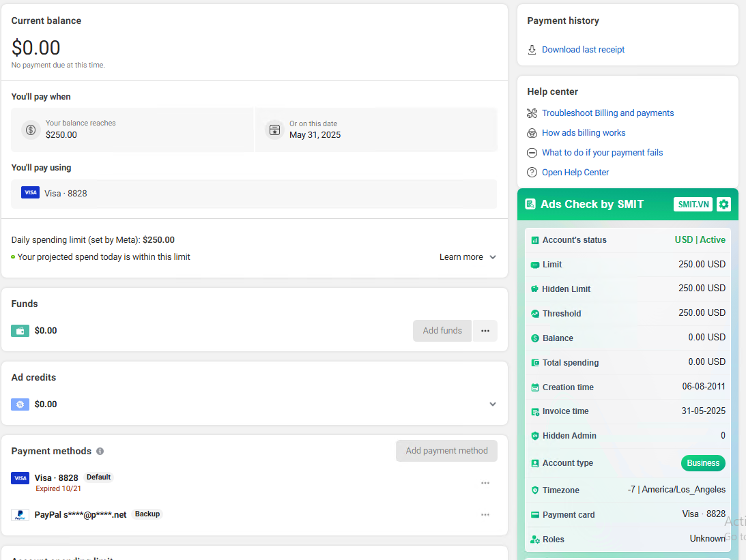This screenshot has width=746, height=560.
Task: Open What to do if your payment fails
Action: tap(602, 153)
